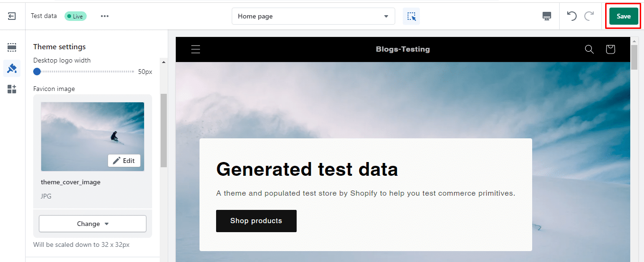Expand the Home page template dropdown
This screenshot has height=262, width=644.
(313, 16)
